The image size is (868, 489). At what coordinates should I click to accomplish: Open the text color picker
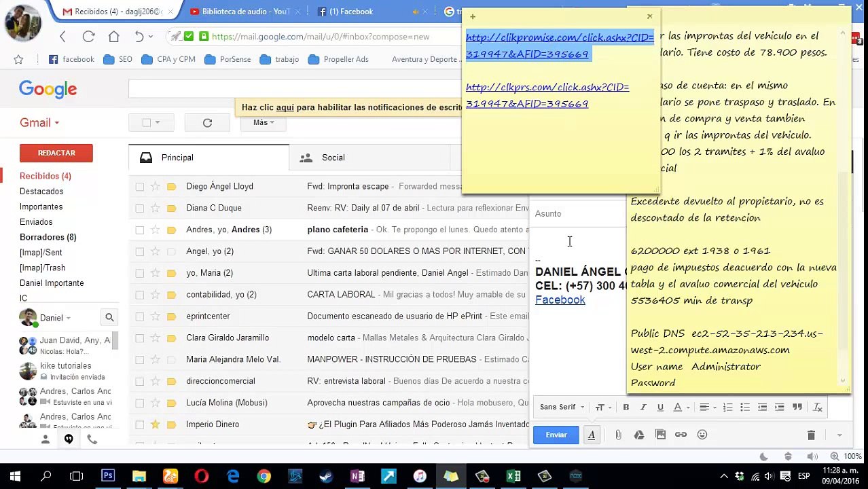(681, 407)
